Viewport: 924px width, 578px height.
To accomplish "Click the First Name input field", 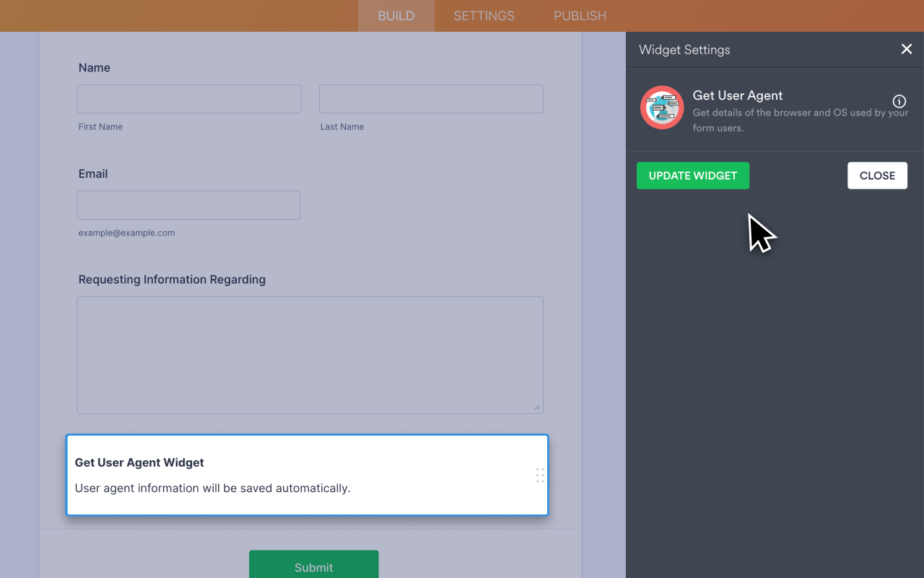I will (x=188, y=98).
